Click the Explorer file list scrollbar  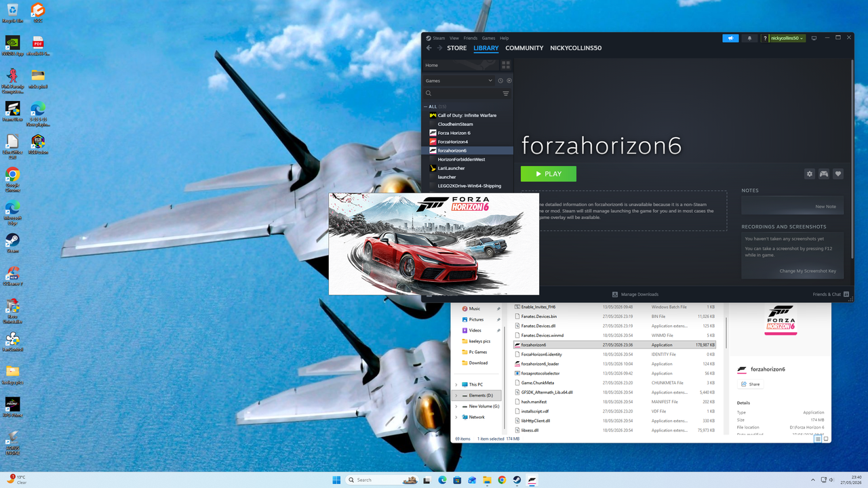coord(725,332)
